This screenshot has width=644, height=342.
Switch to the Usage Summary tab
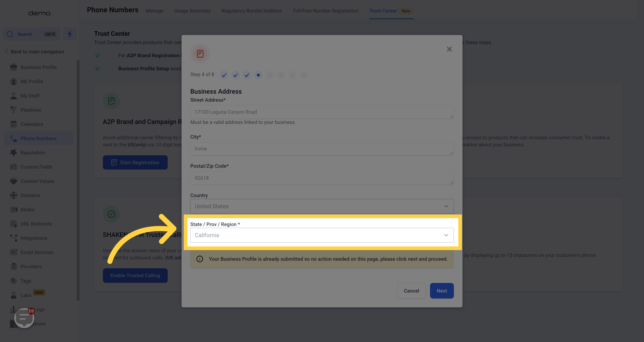[192, 11]
